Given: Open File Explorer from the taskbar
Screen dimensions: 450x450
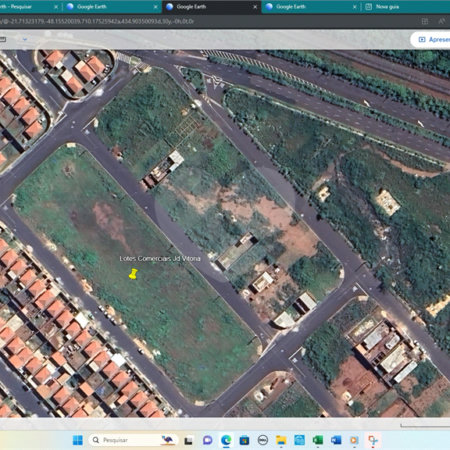Looking at the screenshot, I should [281, 440].
